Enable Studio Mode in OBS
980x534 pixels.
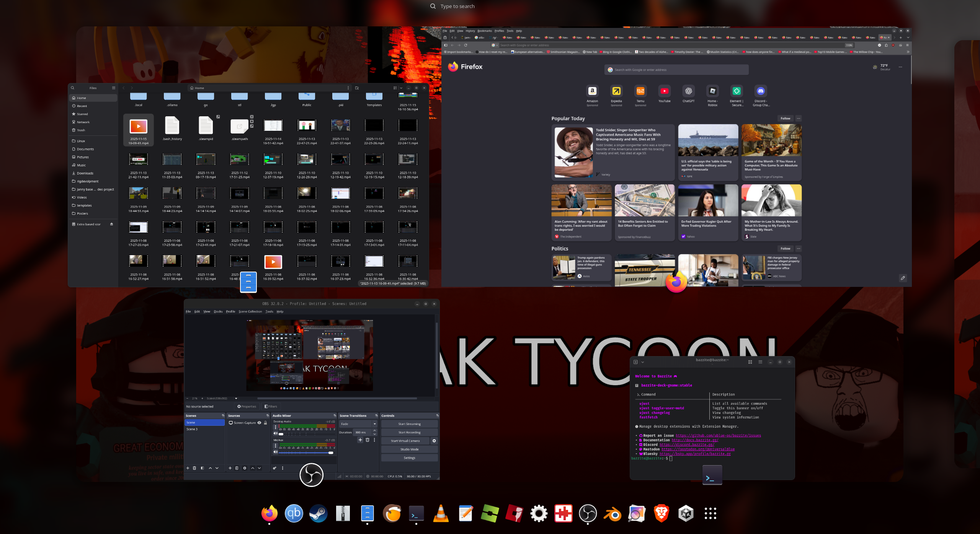click(x=409, y=449)
